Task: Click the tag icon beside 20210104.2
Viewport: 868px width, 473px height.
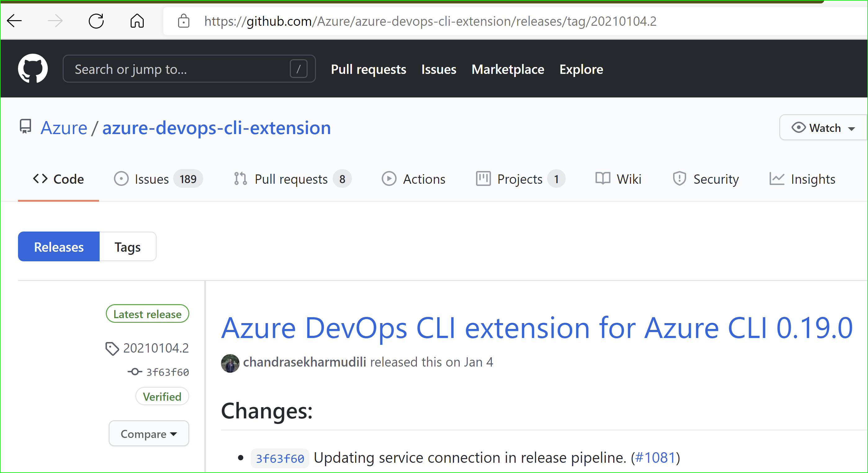Action: [113, 348]
